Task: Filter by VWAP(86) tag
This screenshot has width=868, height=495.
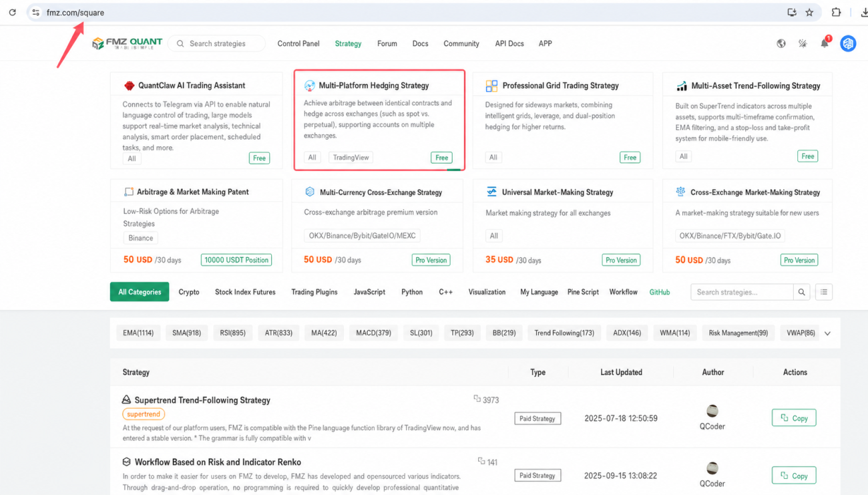Action: point(801,333)
